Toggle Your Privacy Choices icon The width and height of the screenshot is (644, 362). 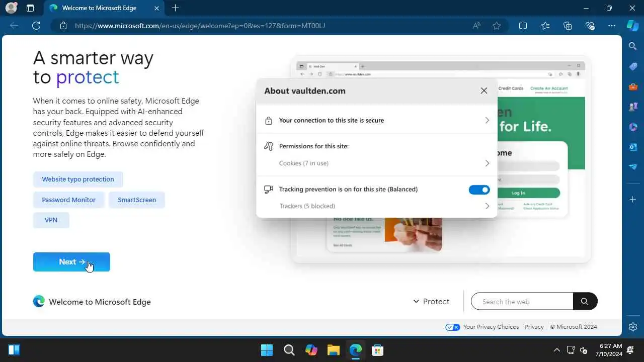tap(453, 327)
